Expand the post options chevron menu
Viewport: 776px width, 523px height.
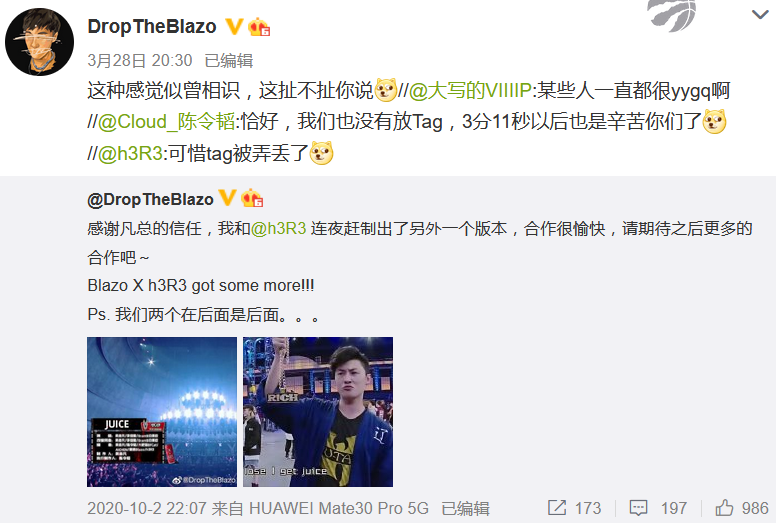[x=760, y=14]
